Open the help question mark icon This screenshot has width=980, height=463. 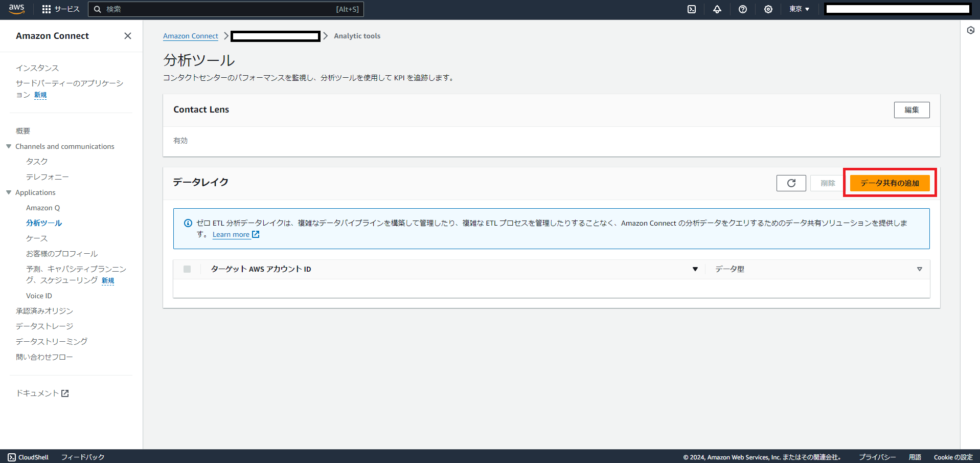743,9
